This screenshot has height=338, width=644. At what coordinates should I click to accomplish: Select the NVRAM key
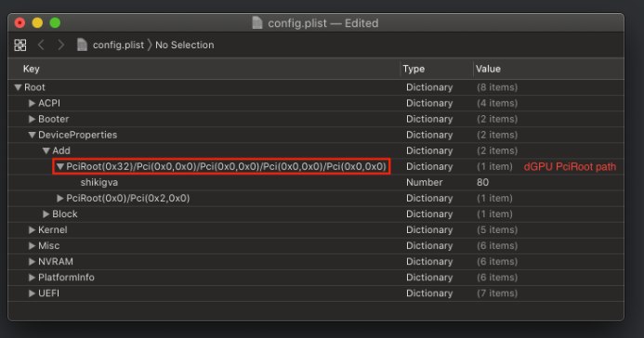coord(56,262)
